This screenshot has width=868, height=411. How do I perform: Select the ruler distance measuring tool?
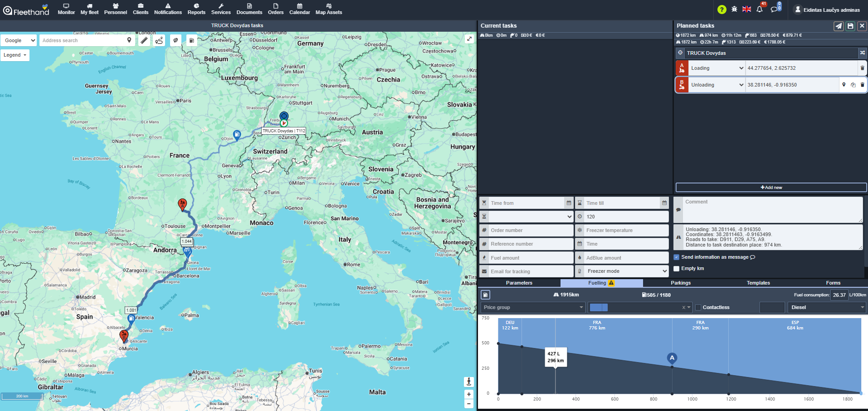(x=144, y=41)
